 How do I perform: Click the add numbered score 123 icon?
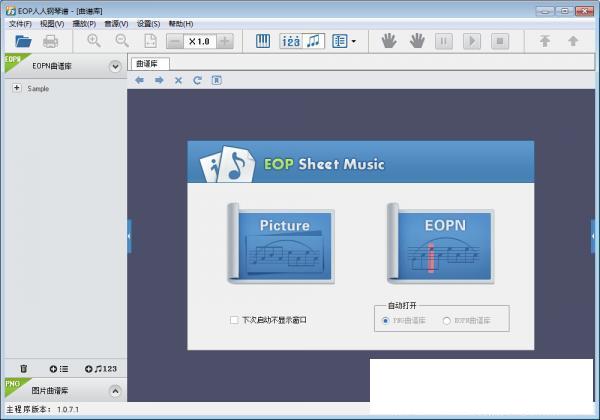tap(101, 369)
